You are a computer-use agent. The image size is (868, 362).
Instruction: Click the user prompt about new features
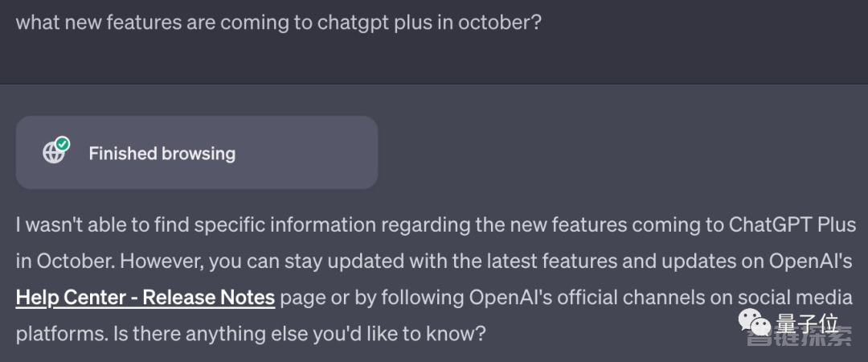[278, 23]
